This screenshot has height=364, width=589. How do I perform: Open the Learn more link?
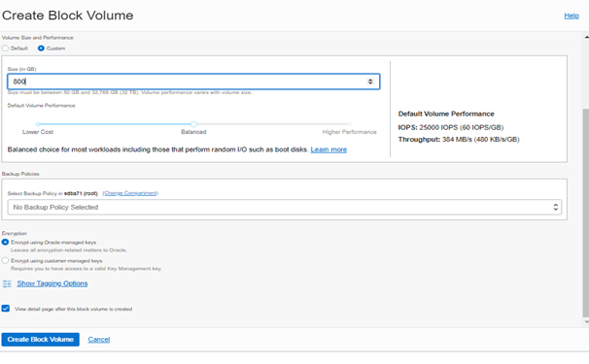point(329,149)
